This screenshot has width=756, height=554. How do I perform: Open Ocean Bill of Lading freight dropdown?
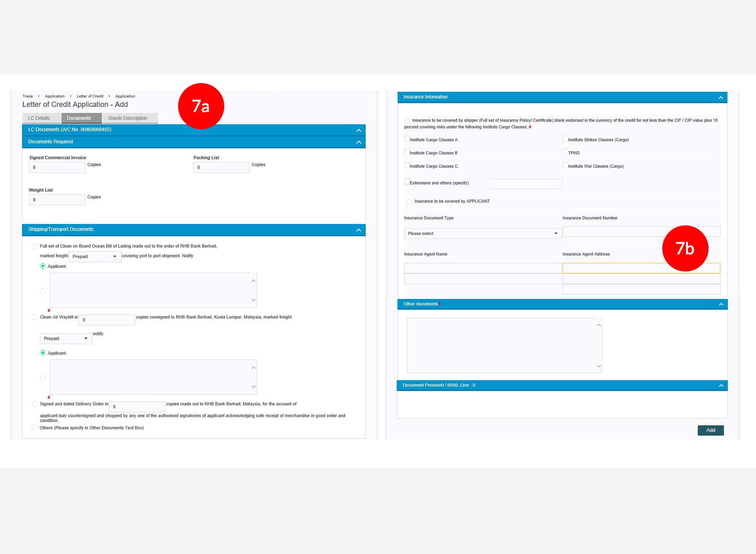point(94,256)
